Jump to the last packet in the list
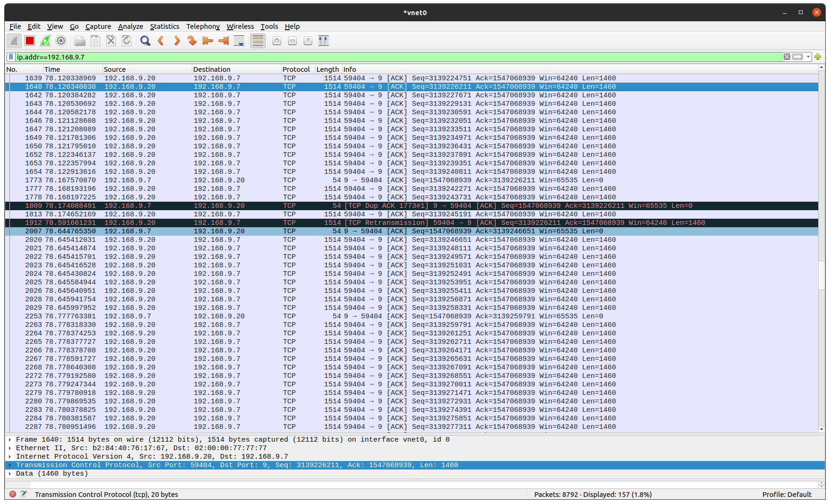The width and height of the screenshot is (830, 504). pos(223,41)
